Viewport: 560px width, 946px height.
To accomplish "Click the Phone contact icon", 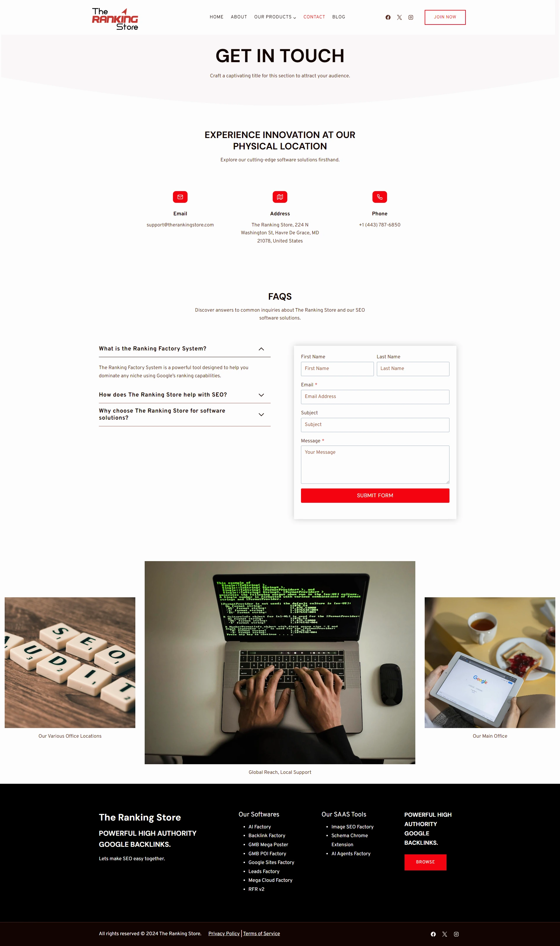I will (379, 197).
